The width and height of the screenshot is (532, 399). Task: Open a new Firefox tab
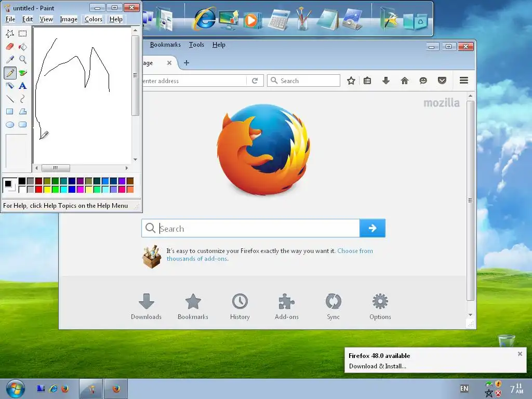(x=187, y=63)
